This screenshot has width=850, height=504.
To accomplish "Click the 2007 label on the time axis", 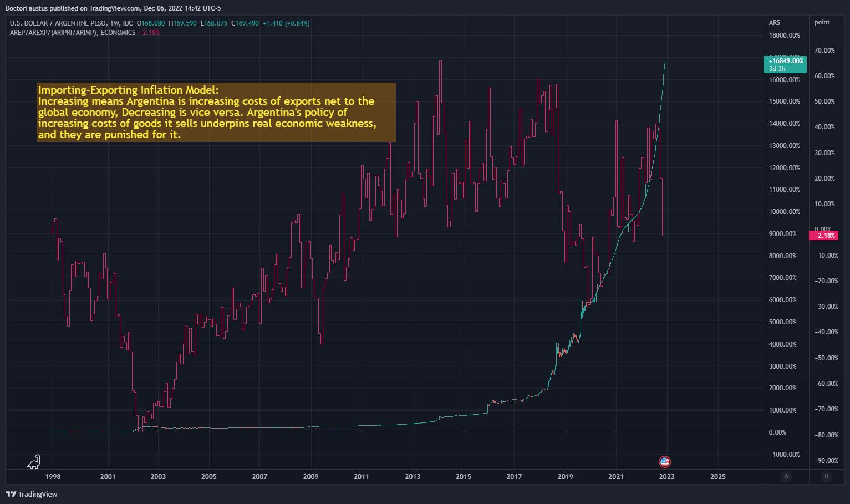I will pos(259,476).
